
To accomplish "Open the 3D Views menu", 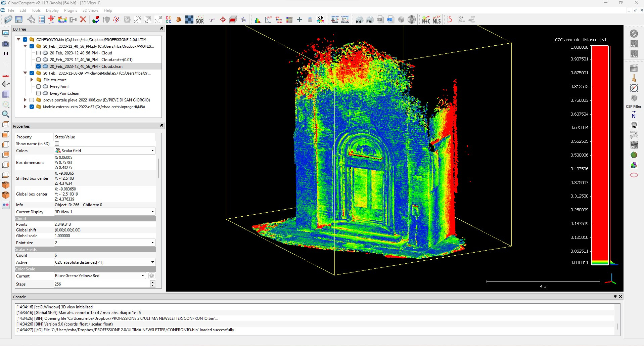I will (90, 10).
